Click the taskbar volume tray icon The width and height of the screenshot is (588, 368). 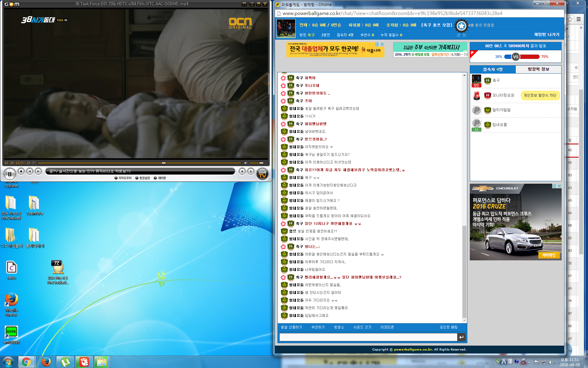pyautogui.click(x=551, y=362)
